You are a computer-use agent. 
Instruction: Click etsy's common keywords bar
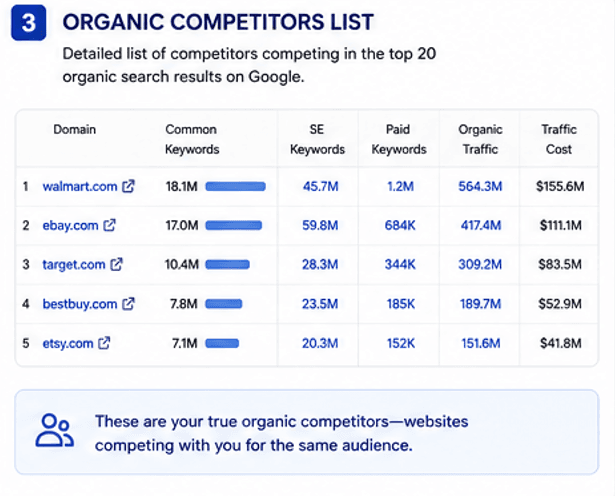pos(222,343)
